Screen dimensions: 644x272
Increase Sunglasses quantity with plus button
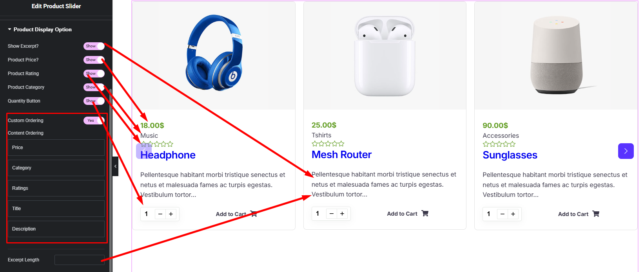513,214
